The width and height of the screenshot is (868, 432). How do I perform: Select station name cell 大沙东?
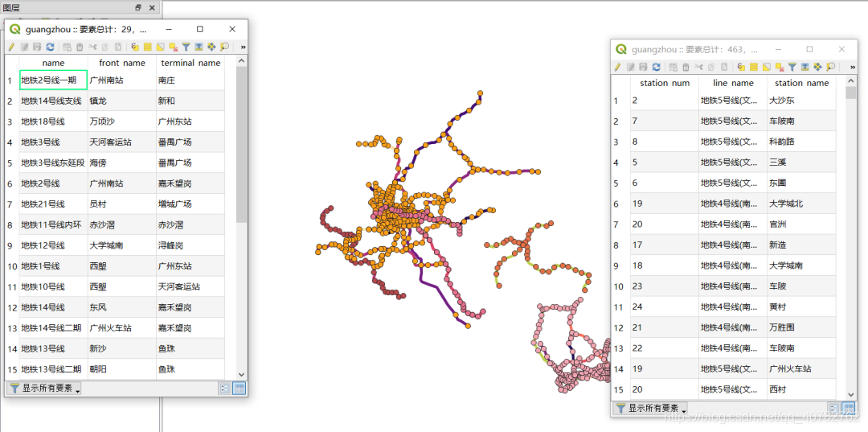(x=801, y=101)
